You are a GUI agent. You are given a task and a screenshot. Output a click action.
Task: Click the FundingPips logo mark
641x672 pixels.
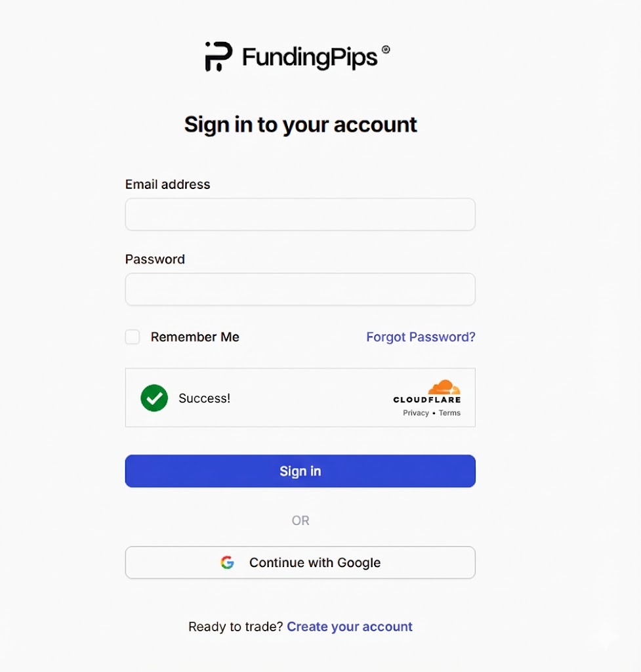218,57
